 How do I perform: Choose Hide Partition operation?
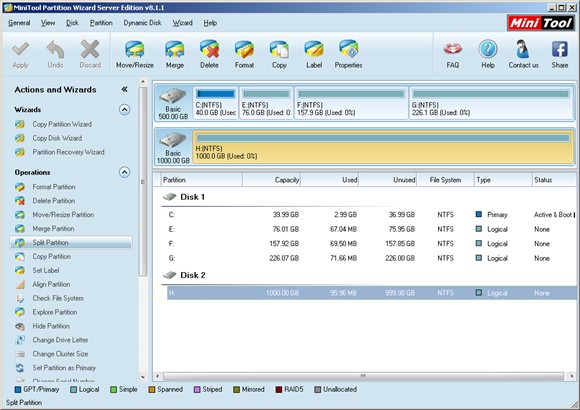pyautogui.click(x=51, y=326)
